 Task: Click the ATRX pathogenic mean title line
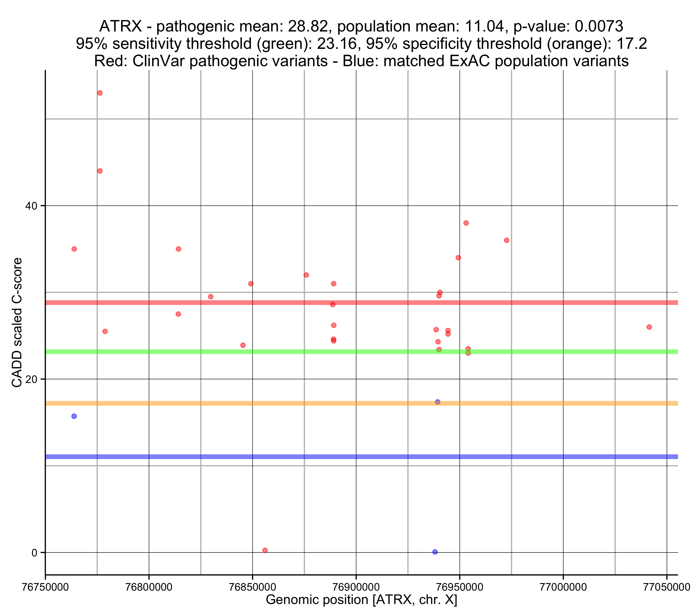pos(361,26)
